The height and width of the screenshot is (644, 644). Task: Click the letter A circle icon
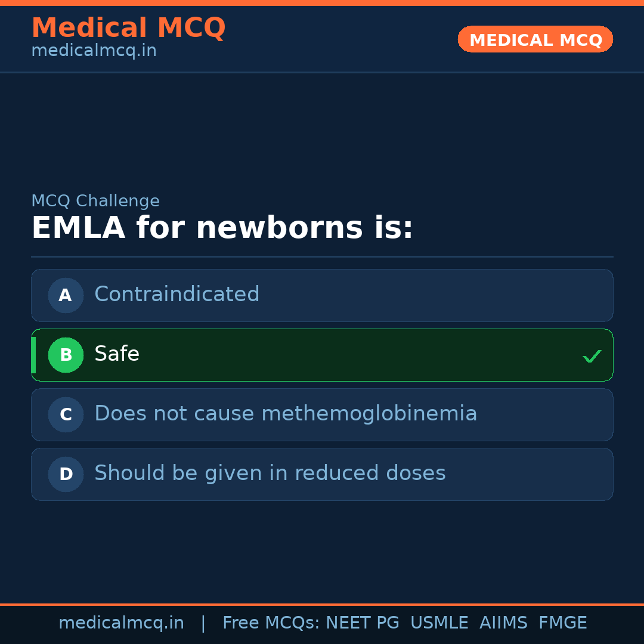(66, 295)
